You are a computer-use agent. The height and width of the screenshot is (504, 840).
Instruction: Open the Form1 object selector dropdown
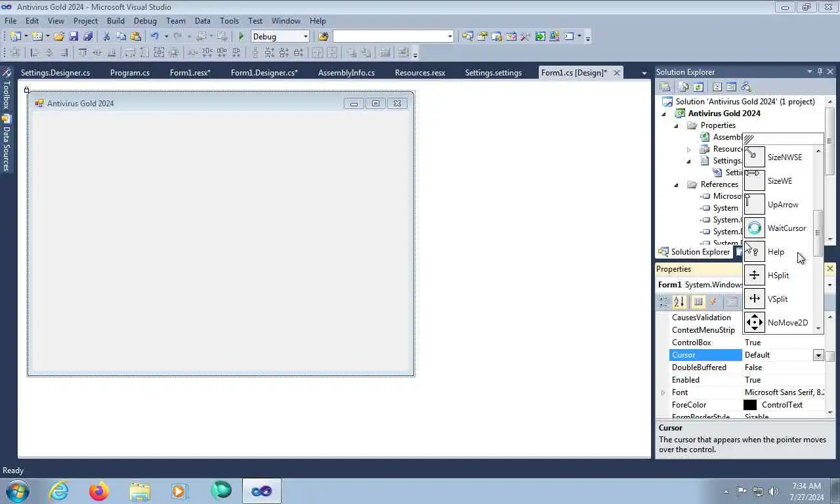coord(829,285)
